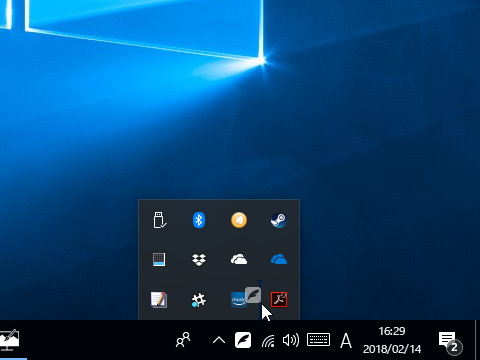Viewport: 480px width, 360px height.
Task: Click the red Adobe Acrobat tray icon
Action: pos(279,299)
